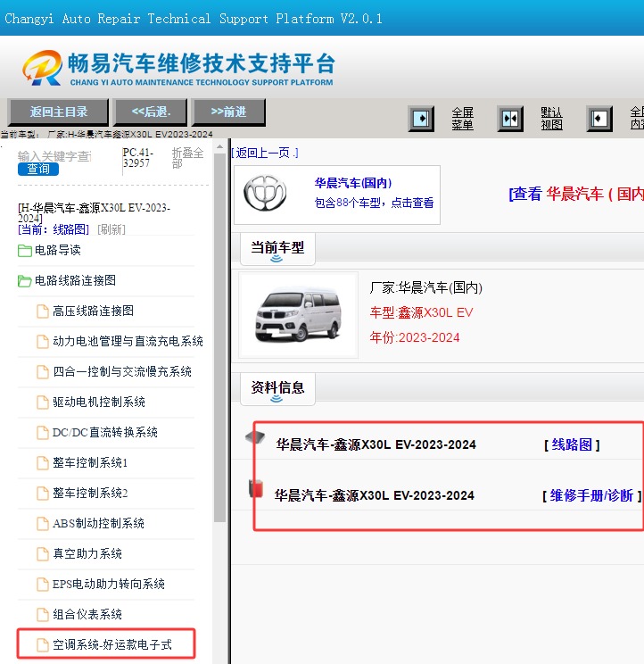The height and width of the screenshot is (664, 644).
Task: Expand the 电路导读 tree node
Action: tap(58, 250)
